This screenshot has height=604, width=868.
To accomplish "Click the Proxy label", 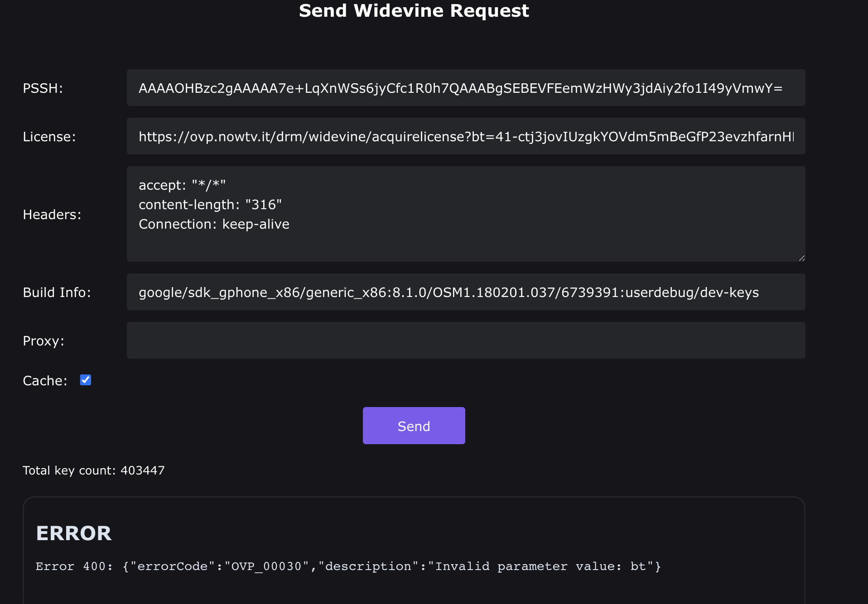I will 43,340.
